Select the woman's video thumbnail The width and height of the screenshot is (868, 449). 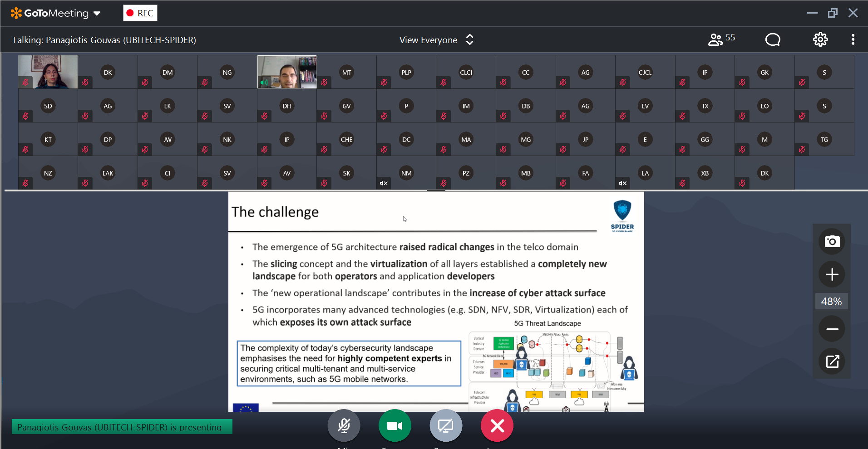(48, 72)
